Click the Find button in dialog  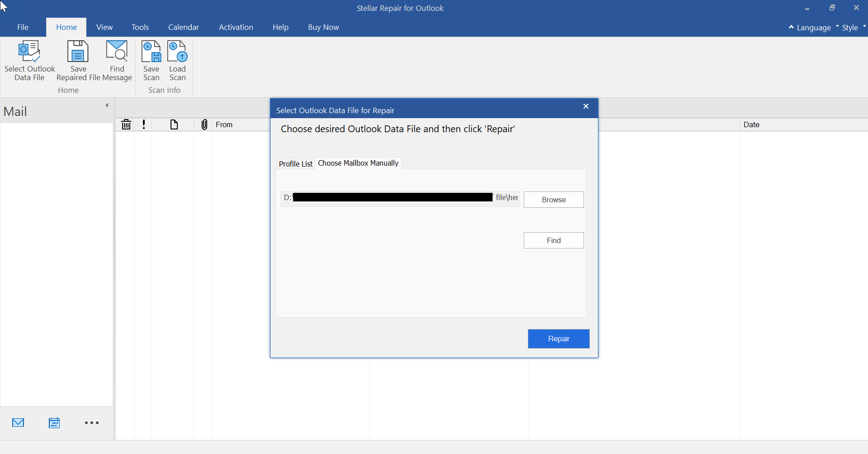(x=554, y=240)
